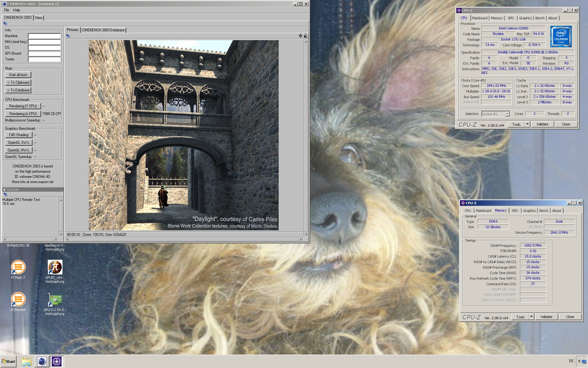
Task: Click Validate in lower CPU-Z window
Action: [546, 317]
